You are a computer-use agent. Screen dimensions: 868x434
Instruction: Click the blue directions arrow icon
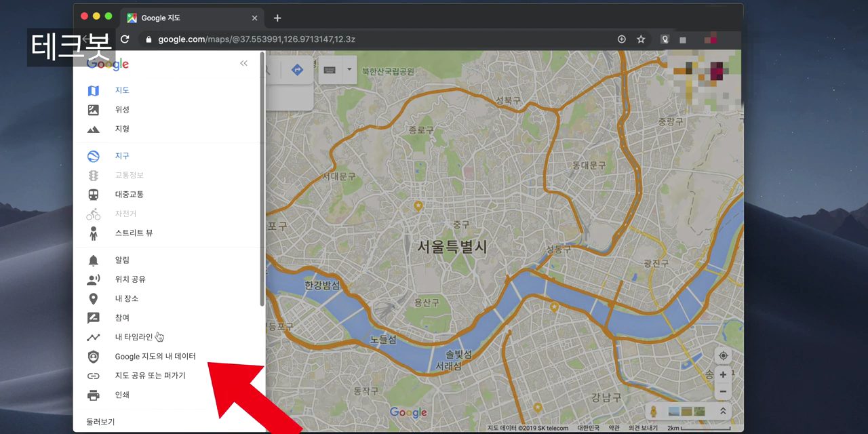(297, 70)
